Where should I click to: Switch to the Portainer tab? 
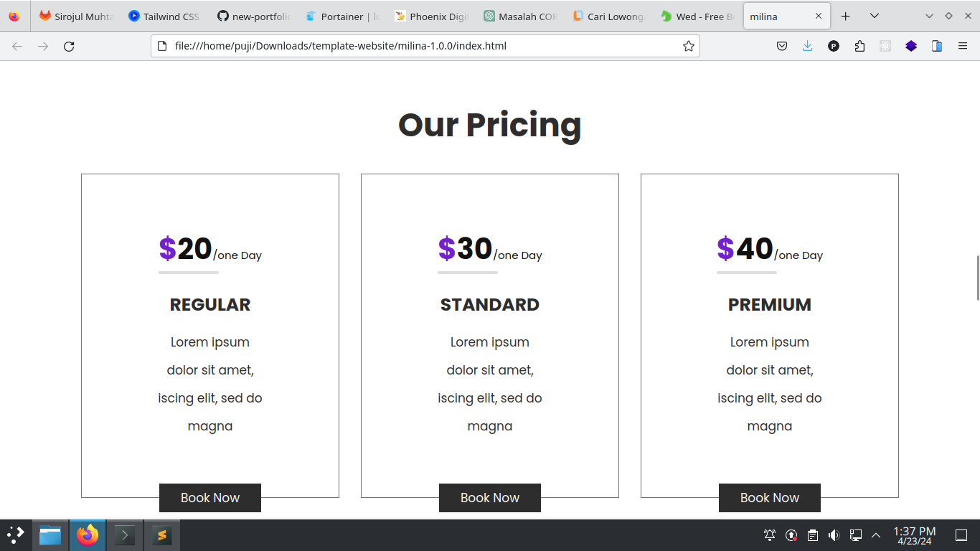click(x=341, y=16)
